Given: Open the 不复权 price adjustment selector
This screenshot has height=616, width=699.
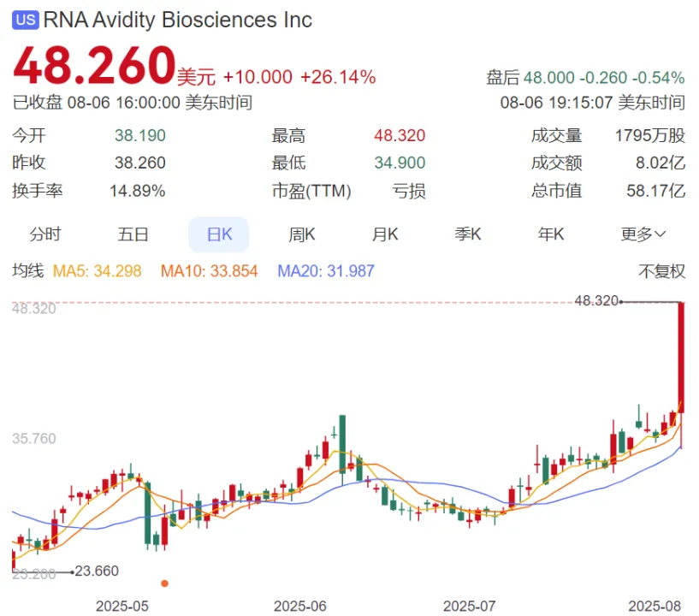Looking at the screenshot, I should 662,271.
